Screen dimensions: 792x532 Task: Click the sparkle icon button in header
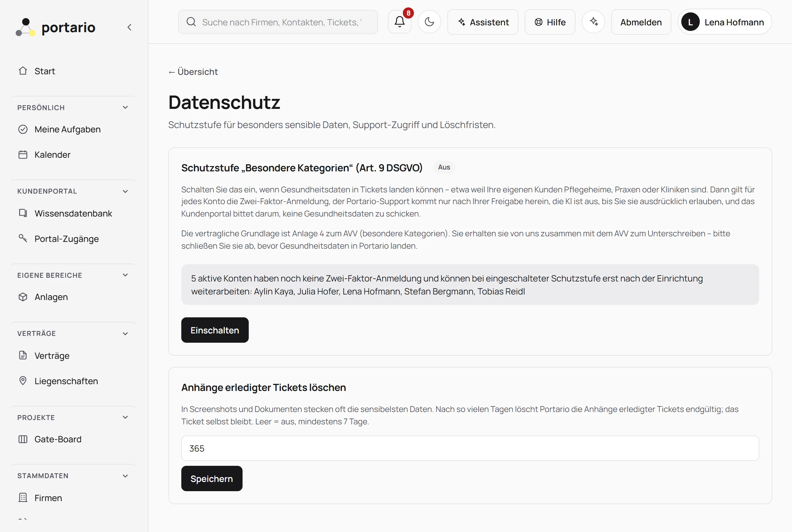[593, 22]
